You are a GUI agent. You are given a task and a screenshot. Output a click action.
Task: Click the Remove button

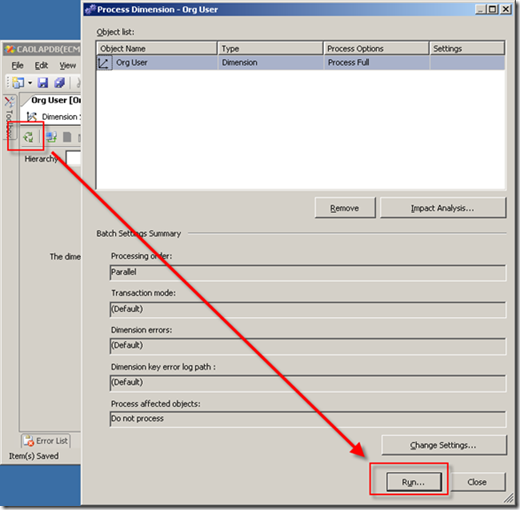tap(345, 208)
